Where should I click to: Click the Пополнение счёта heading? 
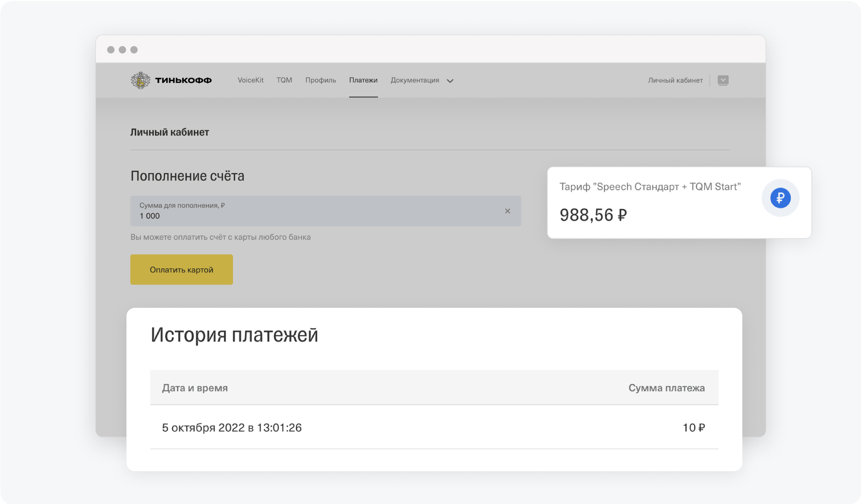[187, 176]
